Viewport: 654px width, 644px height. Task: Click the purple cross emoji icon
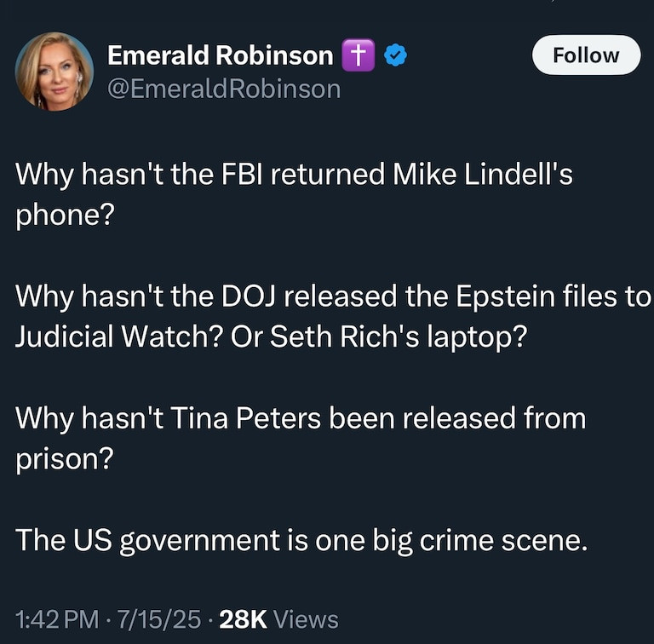(x=359, y=55)
